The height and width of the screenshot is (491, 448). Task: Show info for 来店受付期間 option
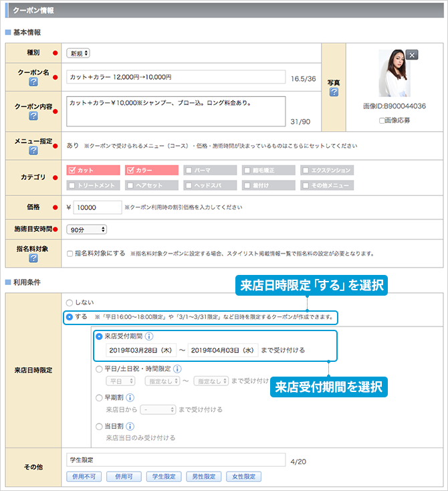pos(149,336)
